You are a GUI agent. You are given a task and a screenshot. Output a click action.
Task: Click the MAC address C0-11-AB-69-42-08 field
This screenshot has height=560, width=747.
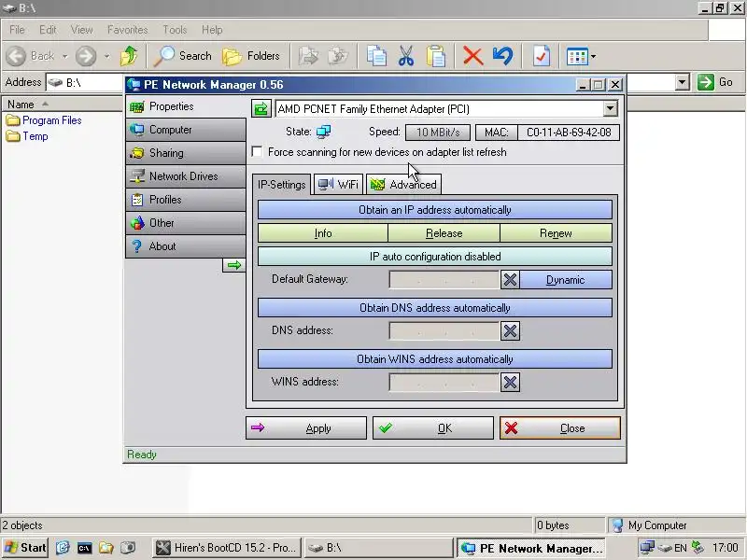pos(569,133)
